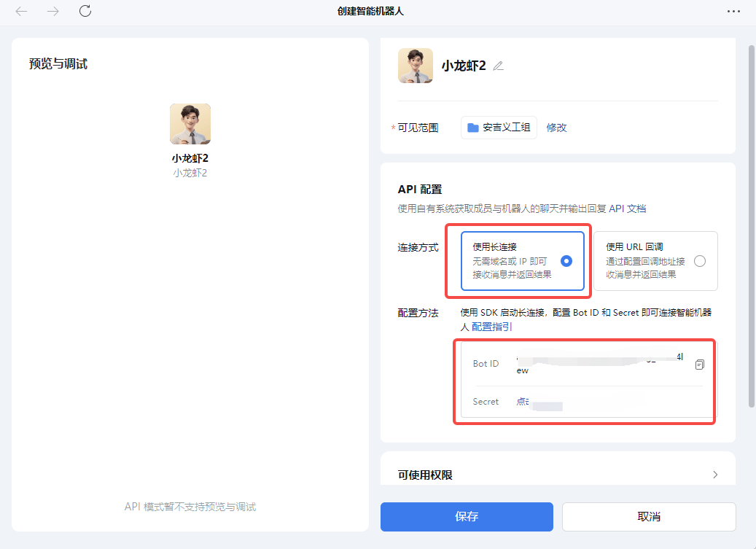Click the back navigation arrow
The height and width of the screenshot is (549, 756).
click(x=22, y=11)
